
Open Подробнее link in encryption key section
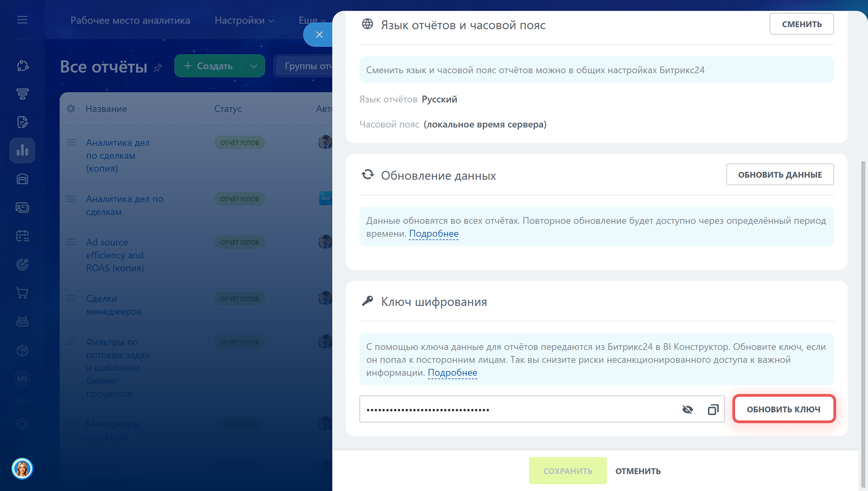[452, 373]
